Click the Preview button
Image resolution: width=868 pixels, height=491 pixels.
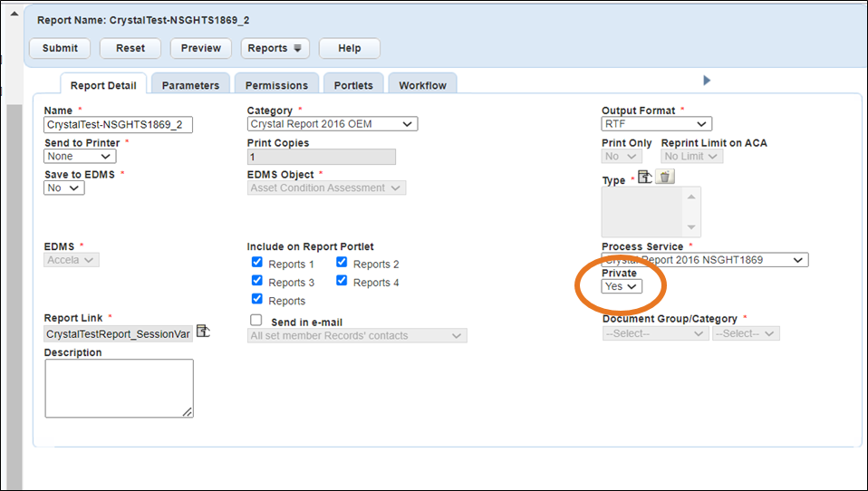(201, 48)
